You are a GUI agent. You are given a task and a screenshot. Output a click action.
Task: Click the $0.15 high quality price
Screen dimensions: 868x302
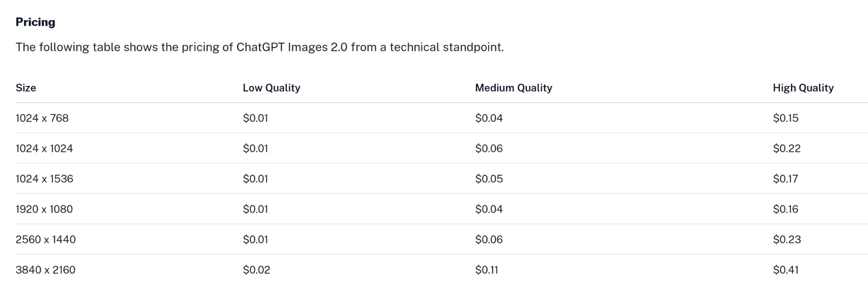[x=785, y=118]
